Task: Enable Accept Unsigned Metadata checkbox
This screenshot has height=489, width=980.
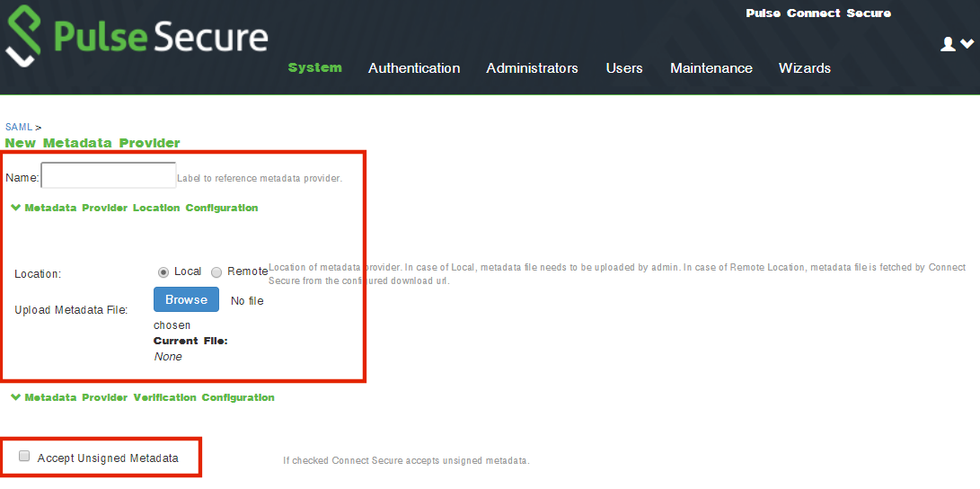Action: click(24, 456)
